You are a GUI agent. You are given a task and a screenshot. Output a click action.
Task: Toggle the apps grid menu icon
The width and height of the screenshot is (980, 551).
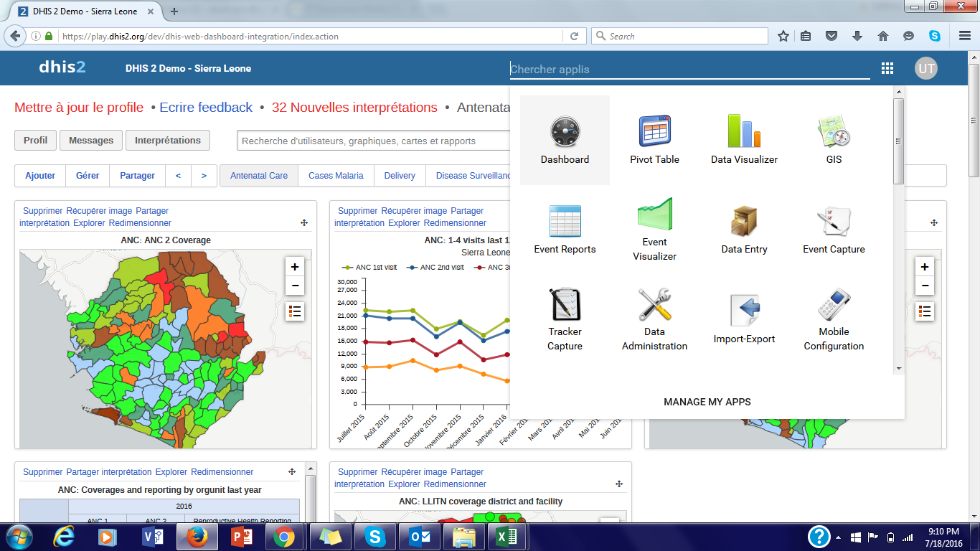coord(887,68)
